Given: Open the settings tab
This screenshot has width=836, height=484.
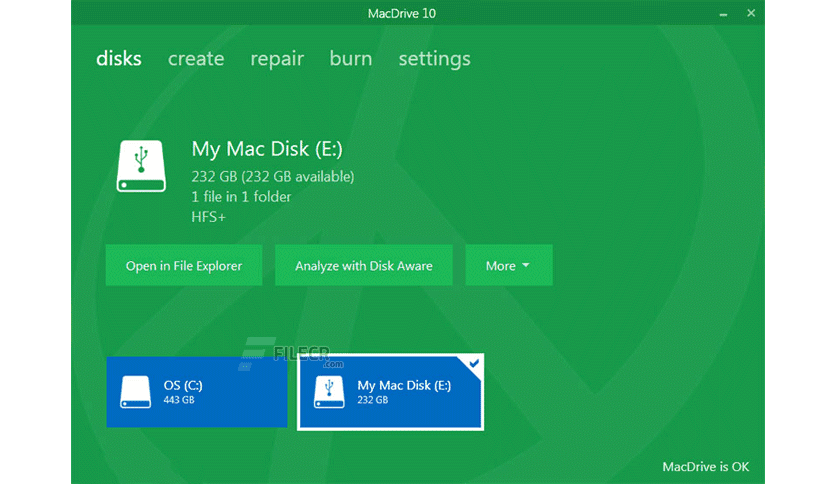Looking at the screenshot, I should (435, 59).
